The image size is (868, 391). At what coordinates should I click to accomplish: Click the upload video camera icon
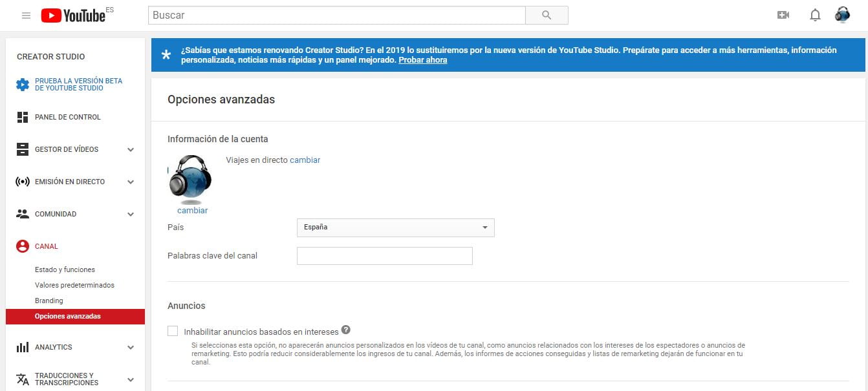pyautogui.click(x=783, y=15)
